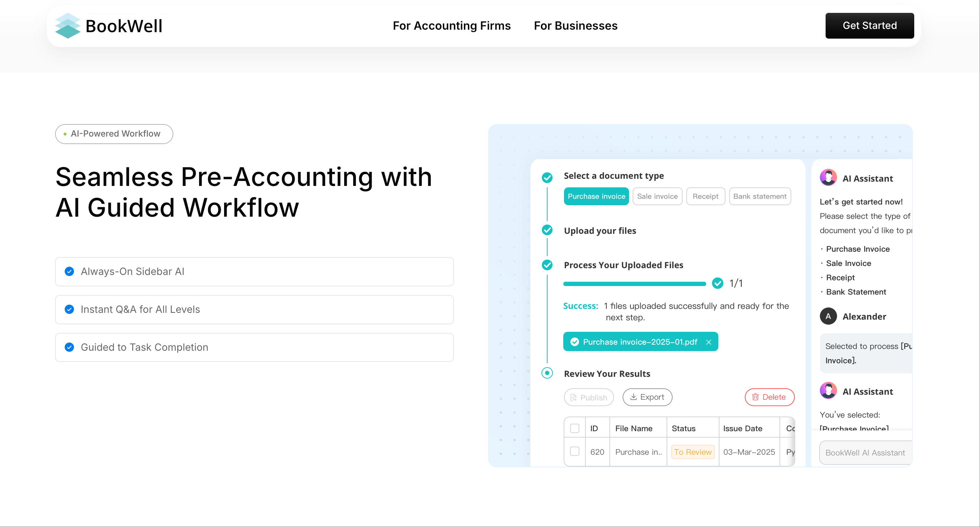Viewport: 980px width, 527px height.
Task: Click the ID column header
Action: [594, 428]
